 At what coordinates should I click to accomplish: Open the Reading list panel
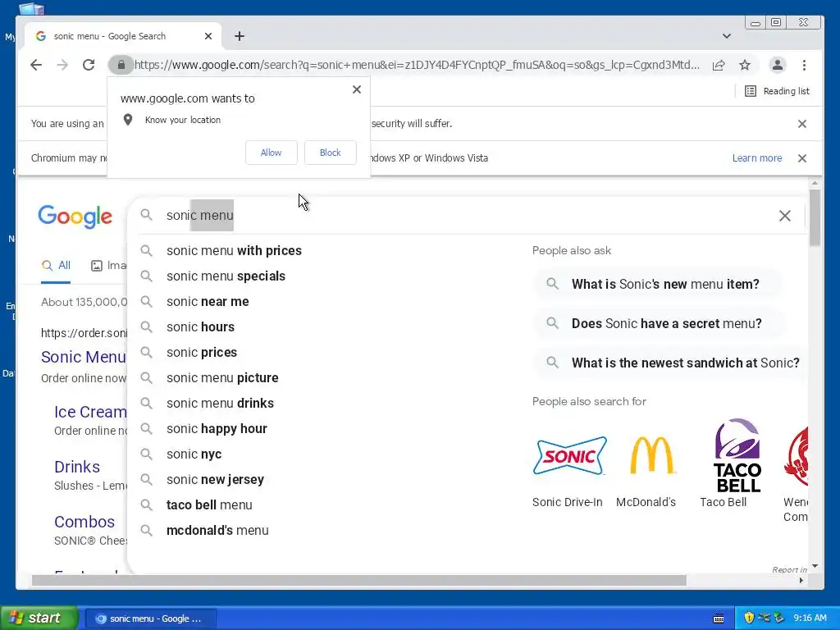click(x=778, y=91)
